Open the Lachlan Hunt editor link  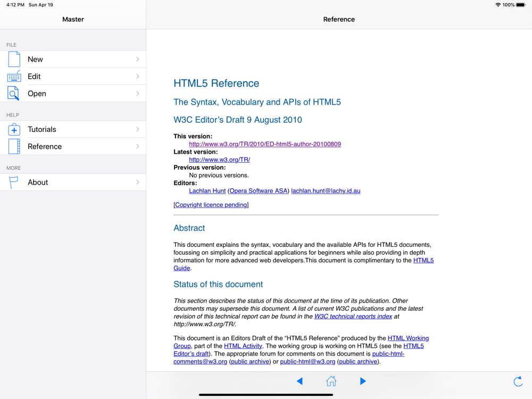207,190
